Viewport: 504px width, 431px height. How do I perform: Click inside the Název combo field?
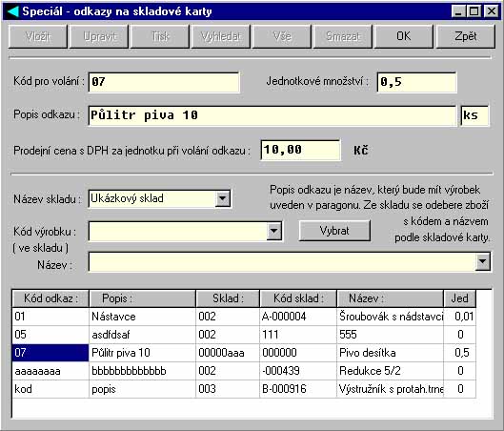coord(282,262)
